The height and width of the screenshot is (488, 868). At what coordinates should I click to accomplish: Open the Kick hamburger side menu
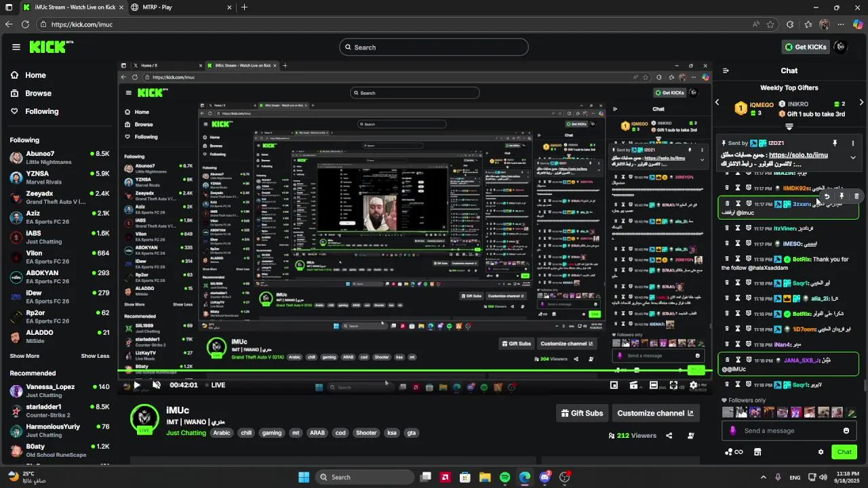point(16,47)
